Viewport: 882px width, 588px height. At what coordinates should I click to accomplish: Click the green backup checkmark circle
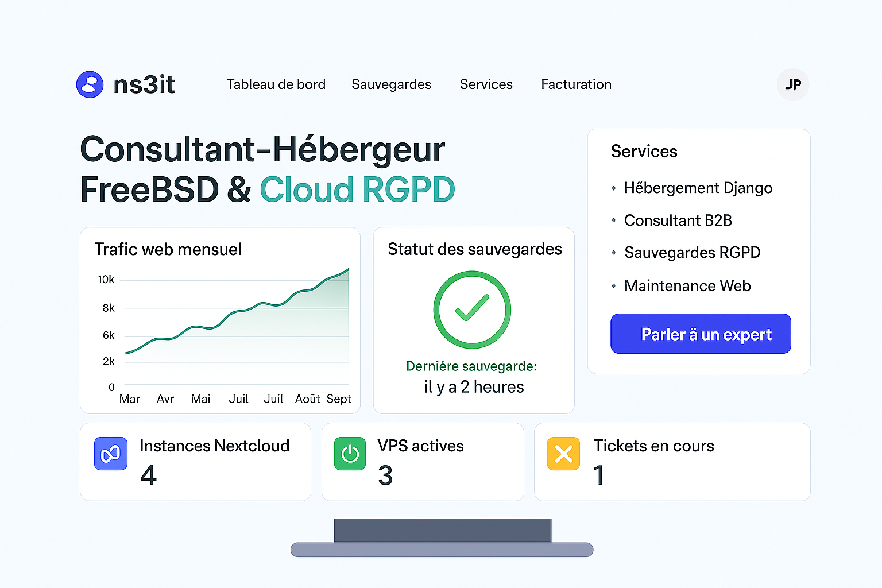point(472,310)
